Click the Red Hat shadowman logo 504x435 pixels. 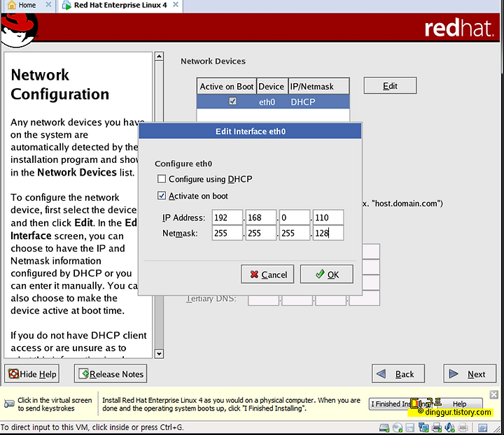tap(19, 31)
